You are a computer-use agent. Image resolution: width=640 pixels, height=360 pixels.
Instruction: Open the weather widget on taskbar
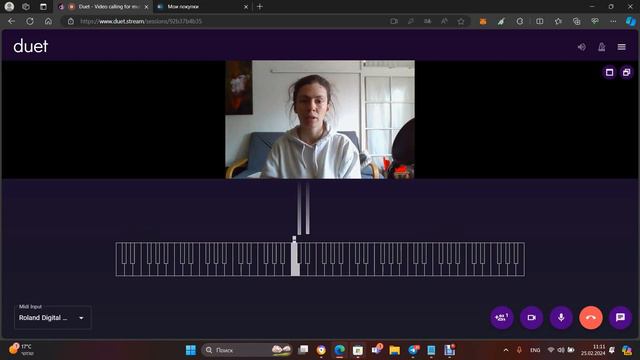[21, 349]
